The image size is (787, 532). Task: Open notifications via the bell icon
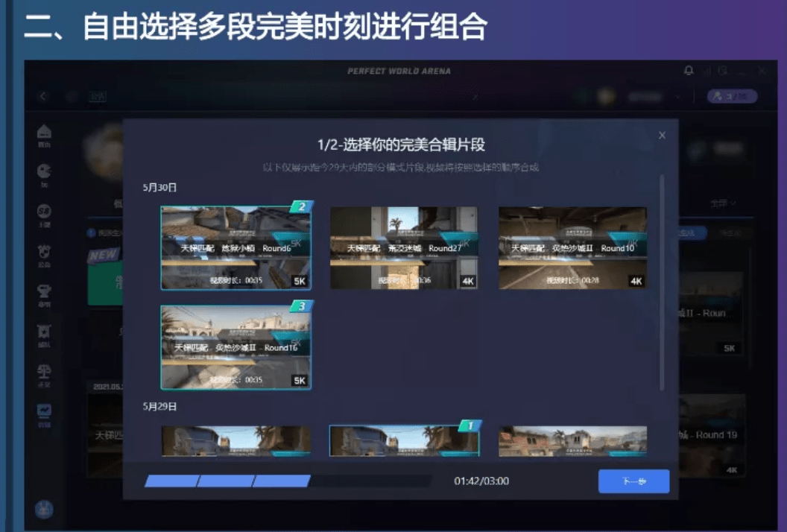coord(689,71)
